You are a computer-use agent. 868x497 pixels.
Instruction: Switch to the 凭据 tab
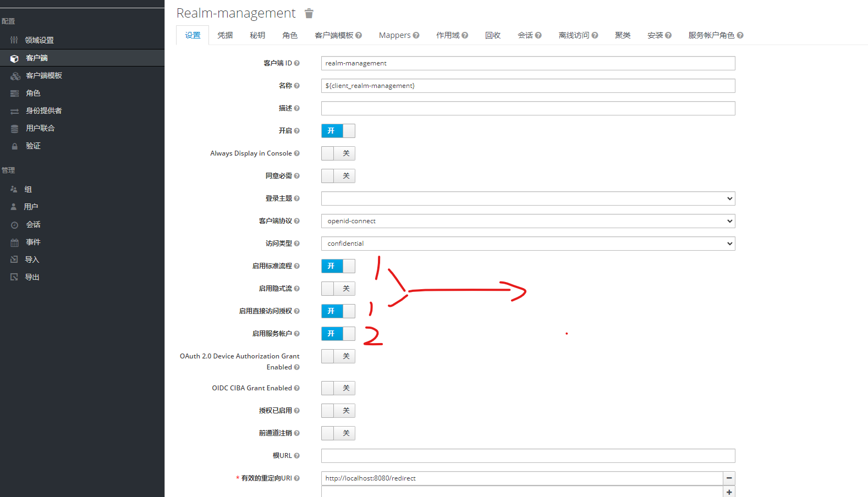click(225, 35)
